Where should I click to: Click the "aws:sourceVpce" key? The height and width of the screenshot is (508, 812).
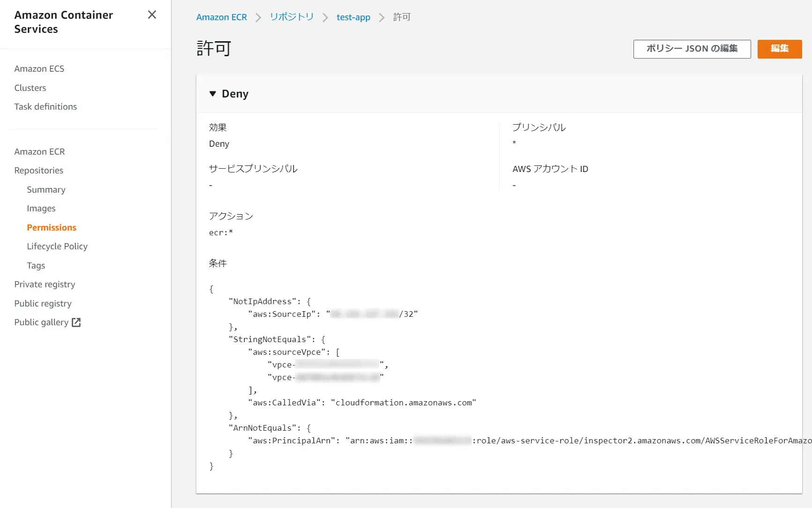[287, 352]
